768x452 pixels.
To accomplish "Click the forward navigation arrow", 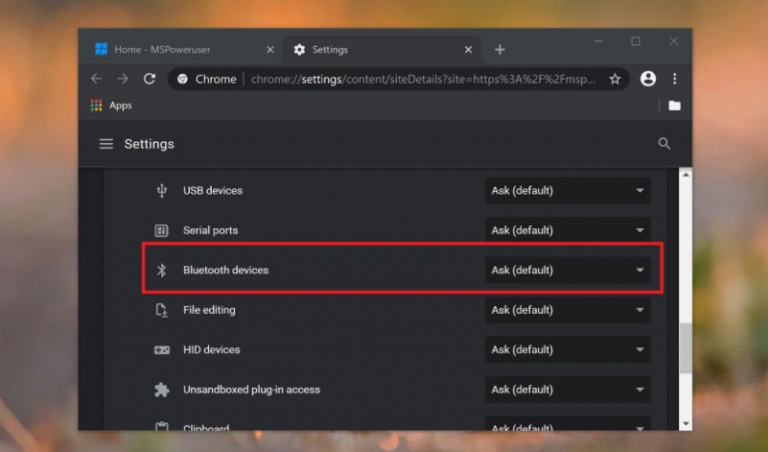I will click(122, 79).
